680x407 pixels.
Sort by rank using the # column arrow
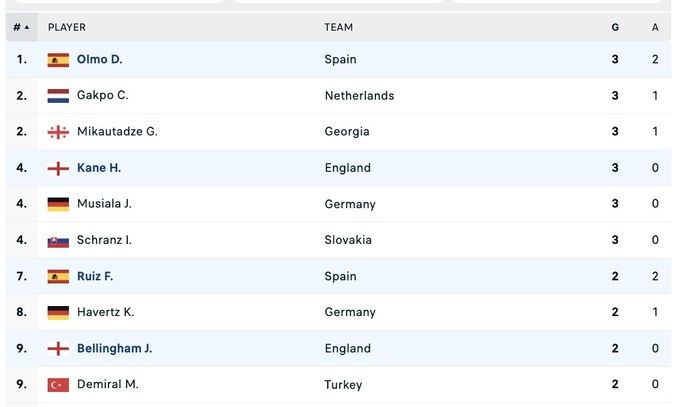(x=21, y=27)
